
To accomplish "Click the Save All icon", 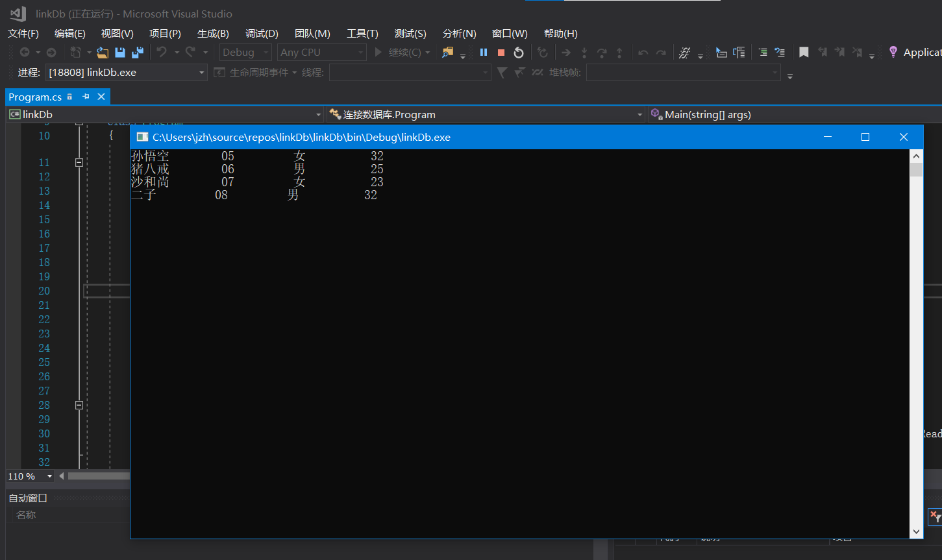I will tap(138, 53).
